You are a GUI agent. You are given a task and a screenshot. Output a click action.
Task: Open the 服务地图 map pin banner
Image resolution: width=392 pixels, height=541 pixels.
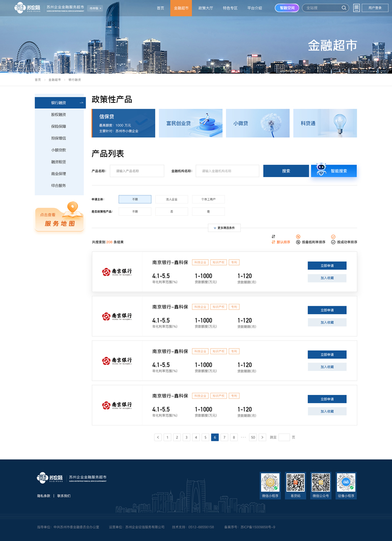coord(59,217)
